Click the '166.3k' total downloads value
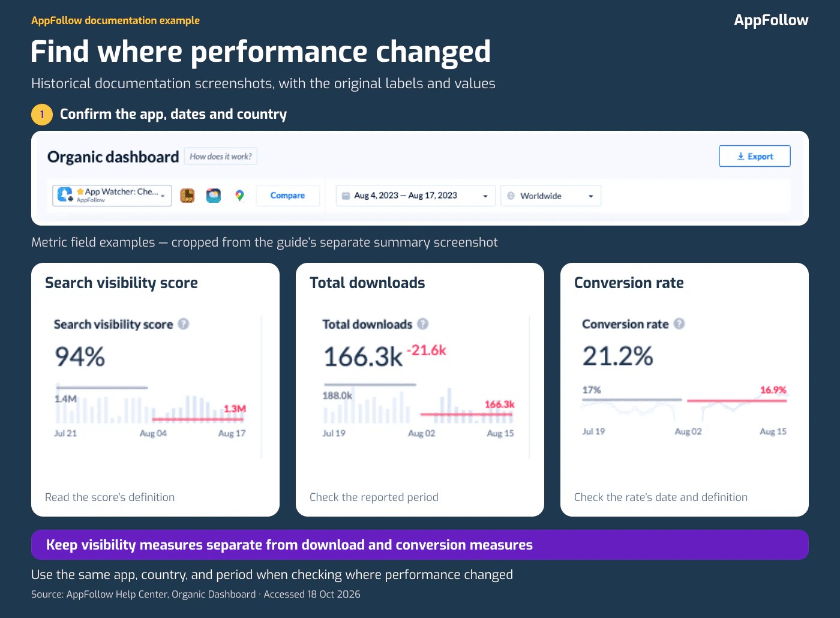 [x=363, y=357]
